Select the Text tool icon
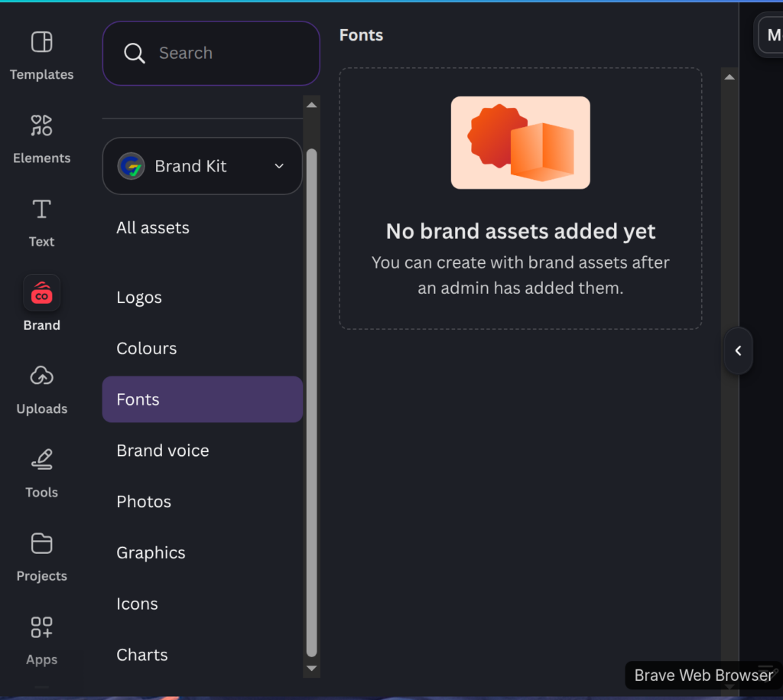The width and height of the screenshot is (783, 700). click(x=41, y=209)
